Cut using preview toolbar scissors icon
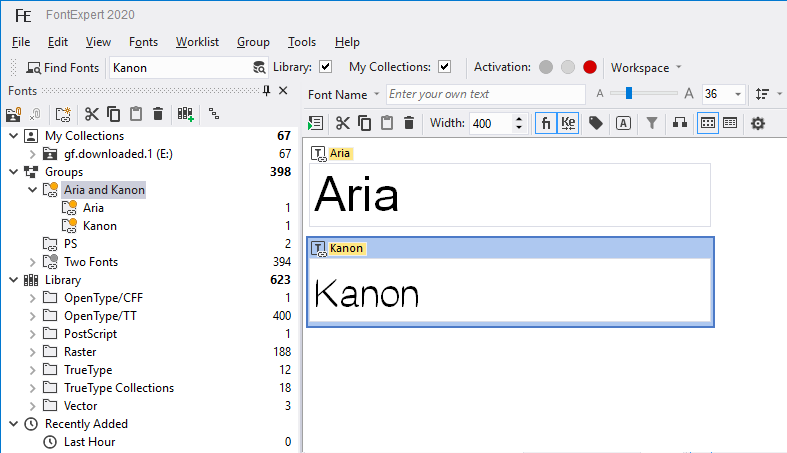The height and width of the screenshot is (453, 787). pos(343,123)
